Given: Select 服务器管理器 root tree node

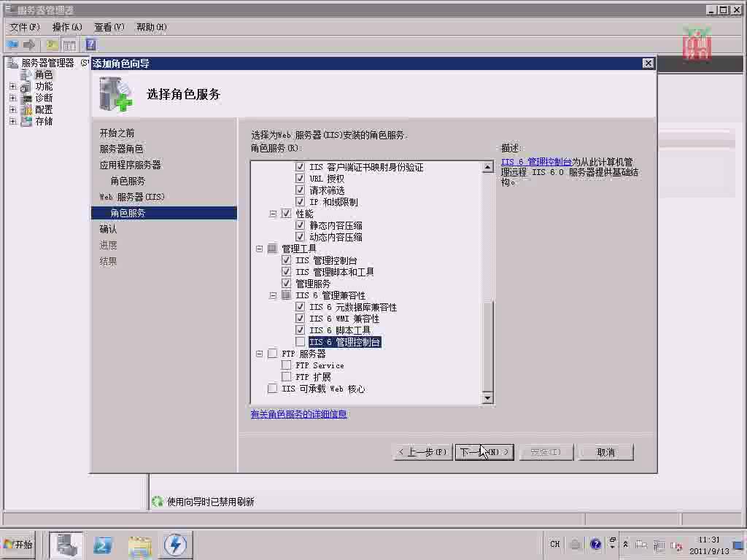Looking at the screenshot, I should pos(47,63).
